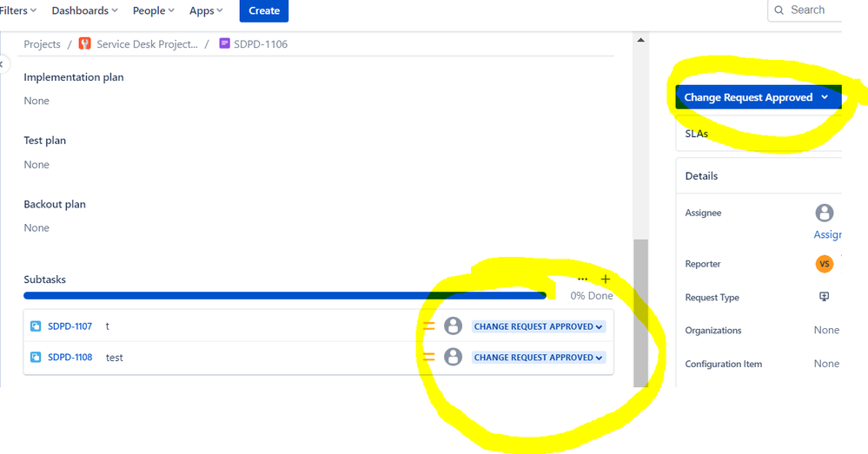Screen dimensions: 868x454
Task: Open status dropdown for SDPD-1107
Action: coord(538,326)
